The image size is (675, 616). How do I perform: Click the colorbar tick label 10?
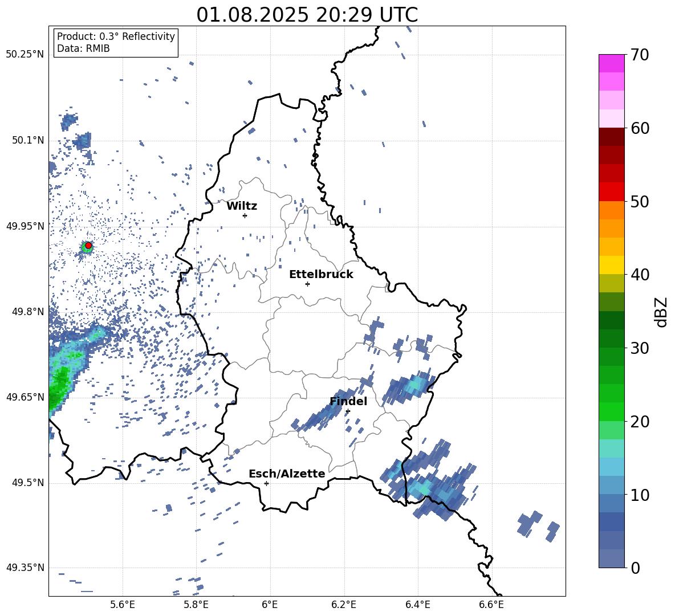640,495
